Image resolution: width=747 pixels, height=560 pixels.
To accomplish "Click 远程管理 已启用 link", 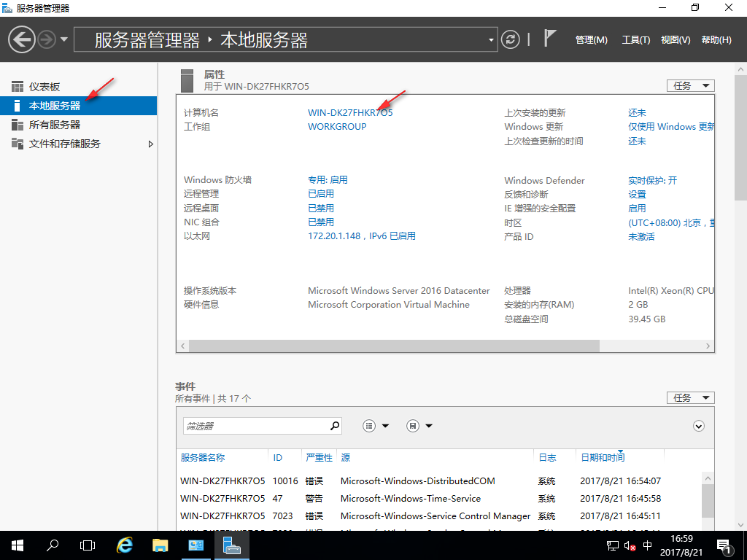I will [x=321, y=194].
